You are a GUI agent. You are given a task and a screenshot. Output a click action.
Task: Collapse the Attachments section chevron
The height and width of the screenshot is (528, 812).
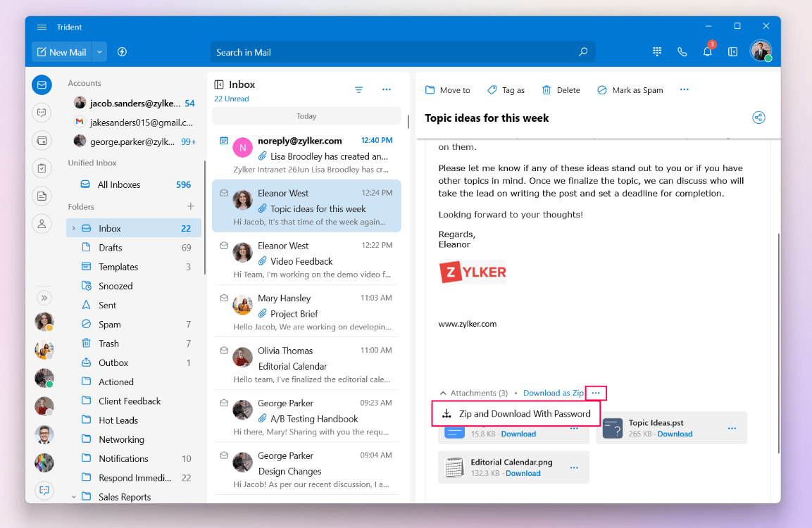[x=443, y=393]
